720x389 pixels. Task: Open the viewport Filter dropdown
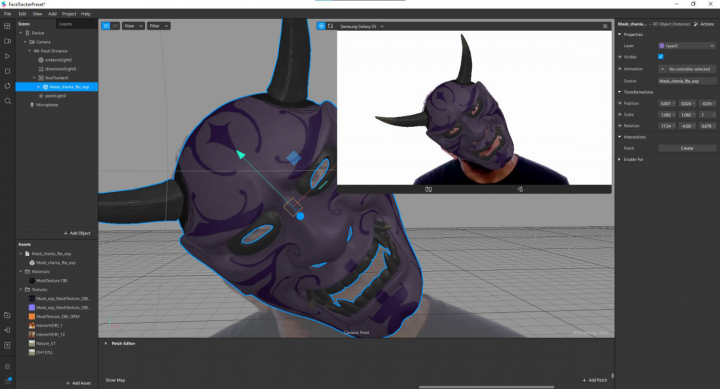(x=158, y=26)
